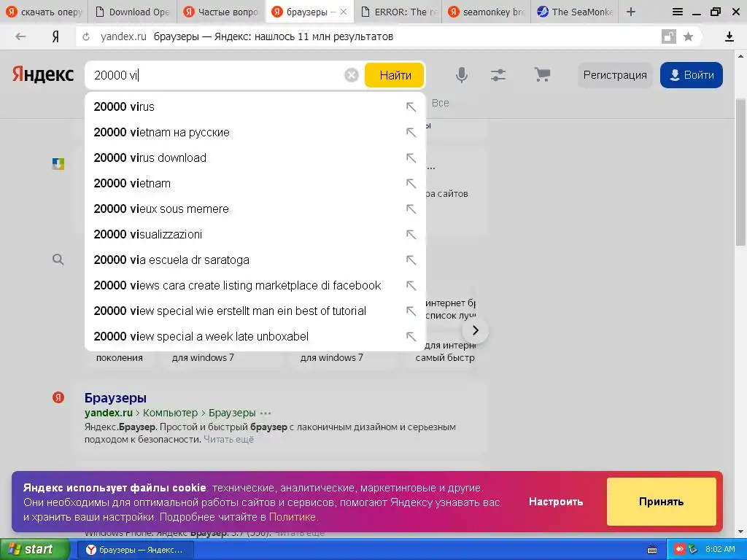Click the yellow Найти search button
The image size is (747, 560).
click(395, 75)
